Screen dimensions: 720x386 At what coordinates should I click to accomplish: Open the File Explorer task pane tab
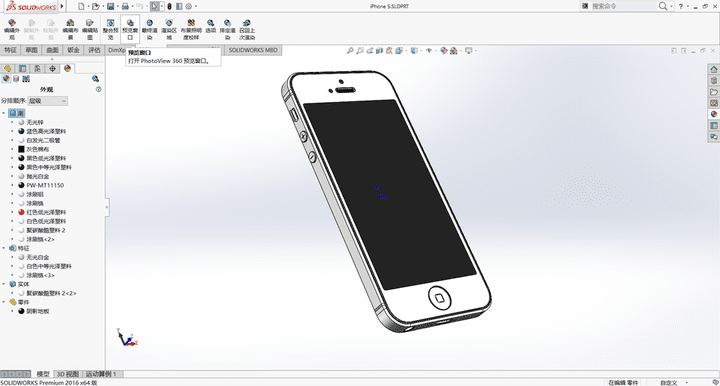(714, 92)
